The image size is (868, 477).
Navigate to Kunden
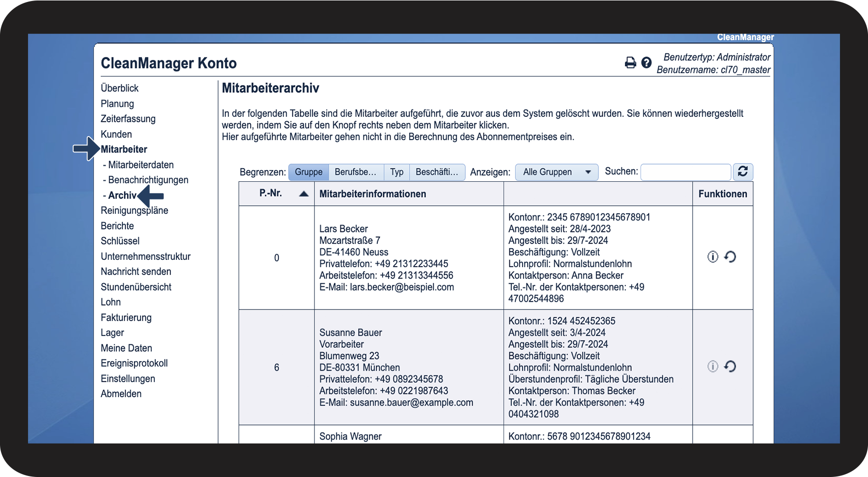pos(116,134)
